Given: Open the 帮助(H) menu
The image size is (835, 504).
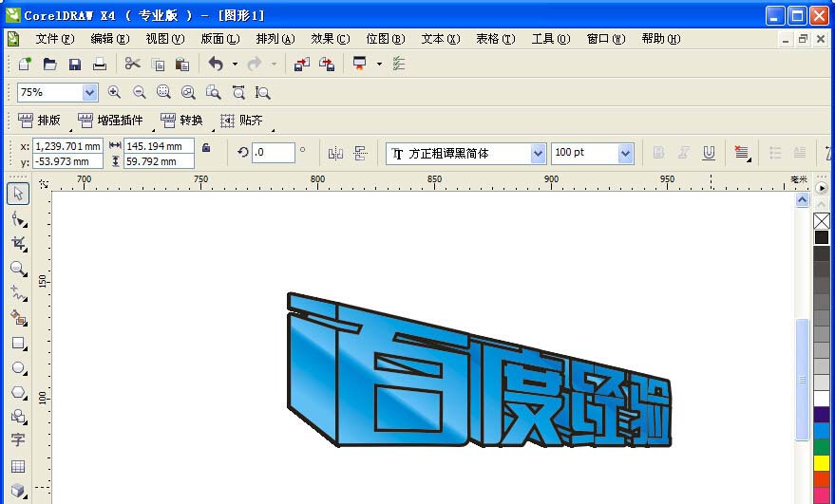Looking at the screenshot, I should (x=661, y=39).
